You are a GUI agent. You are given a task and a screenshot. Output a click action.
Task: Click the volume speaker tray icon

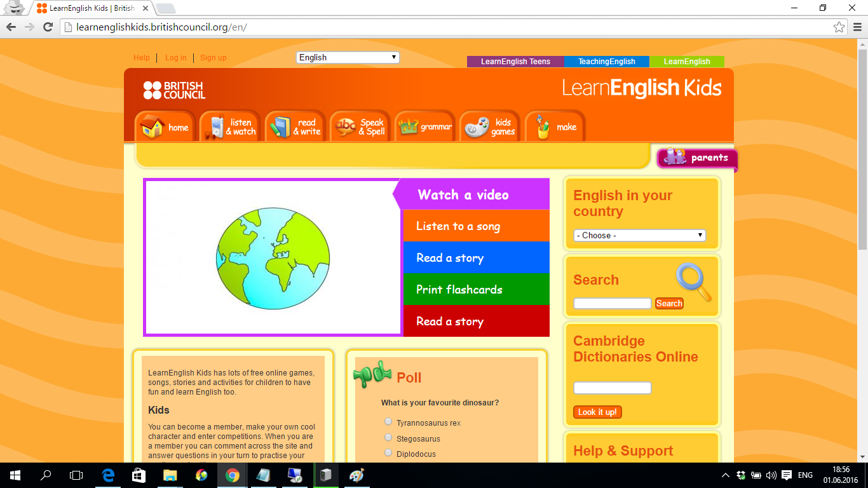pyautogui.click(x=771, y=475)
